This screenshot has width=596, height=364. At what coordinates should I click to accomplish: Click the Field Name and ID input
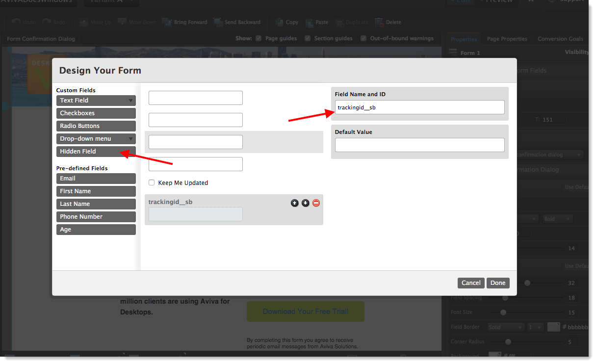[x=419, y=107]
